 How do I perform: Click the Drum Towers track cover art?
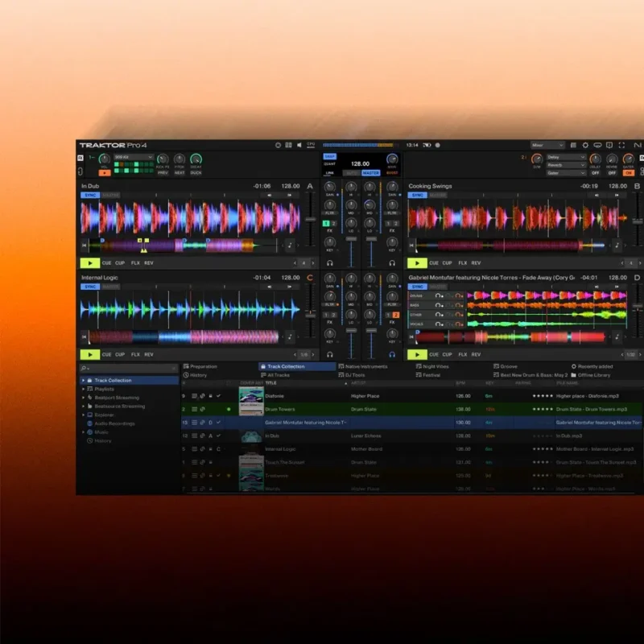pos(250,409)
